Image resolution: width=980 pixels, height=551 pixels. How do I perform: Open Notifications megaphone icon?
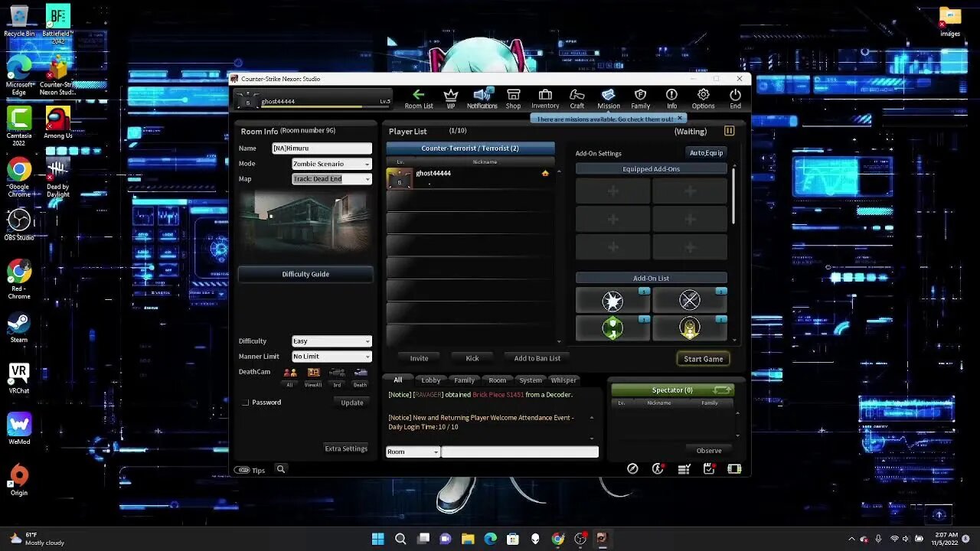(482, 99)
